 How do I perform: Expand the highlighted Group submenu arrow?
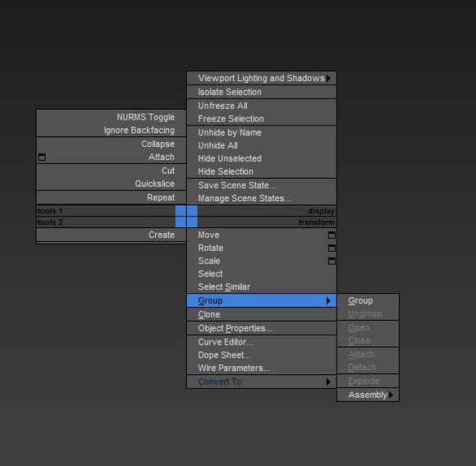[x=328, y=300]
